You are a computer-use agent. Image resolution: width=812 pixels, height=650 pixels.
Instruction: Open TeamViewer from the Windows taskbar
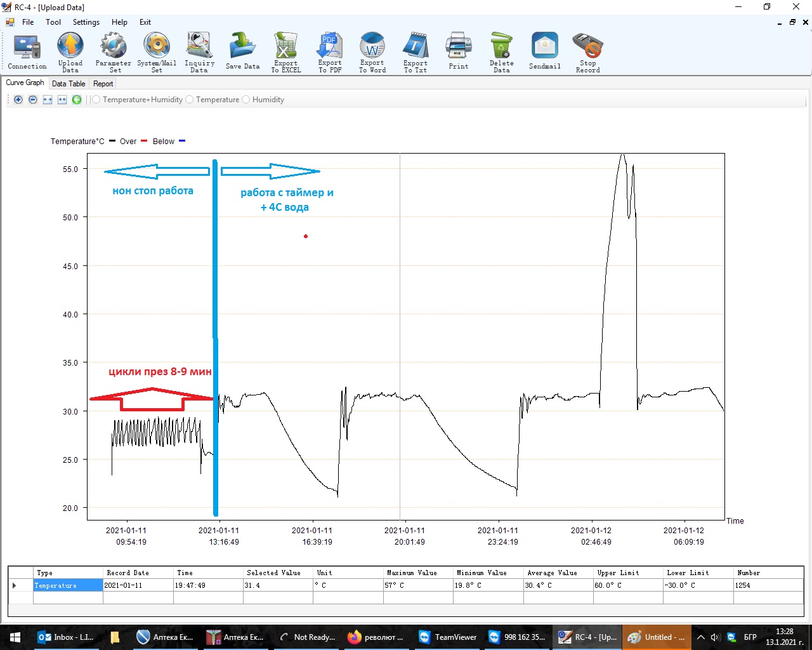click(447, 637)
